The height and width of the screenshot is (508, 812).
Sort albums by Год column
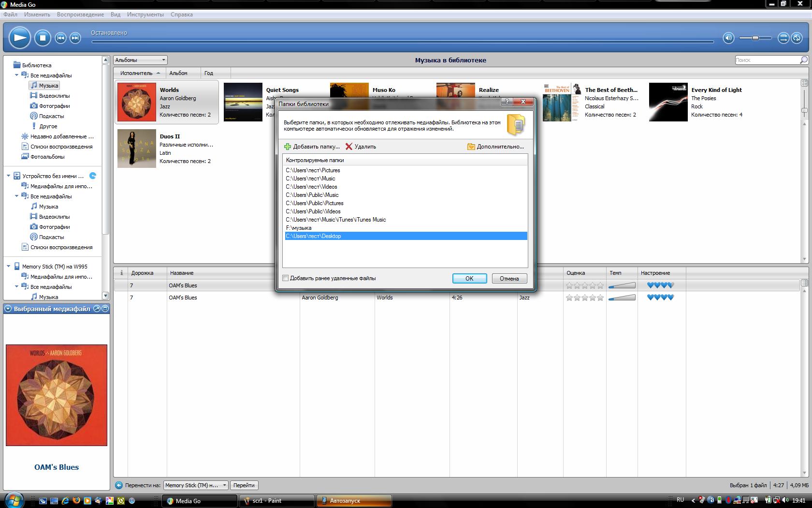[216, 73]
